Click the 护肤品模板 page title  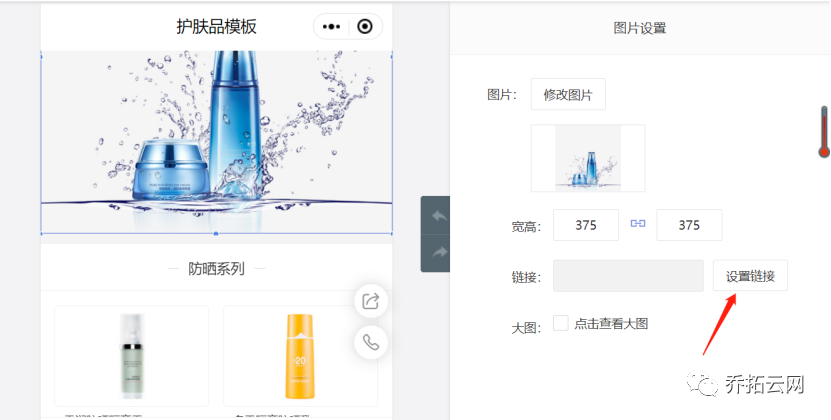[x=216, y=27]
